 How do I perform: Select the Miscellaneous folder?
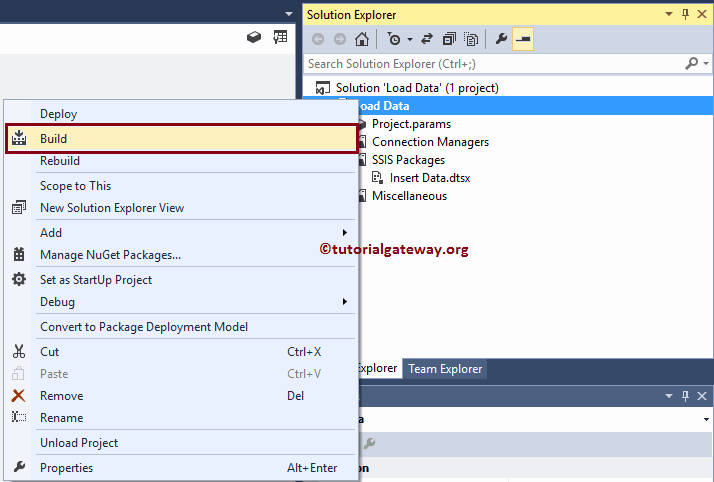409,196
